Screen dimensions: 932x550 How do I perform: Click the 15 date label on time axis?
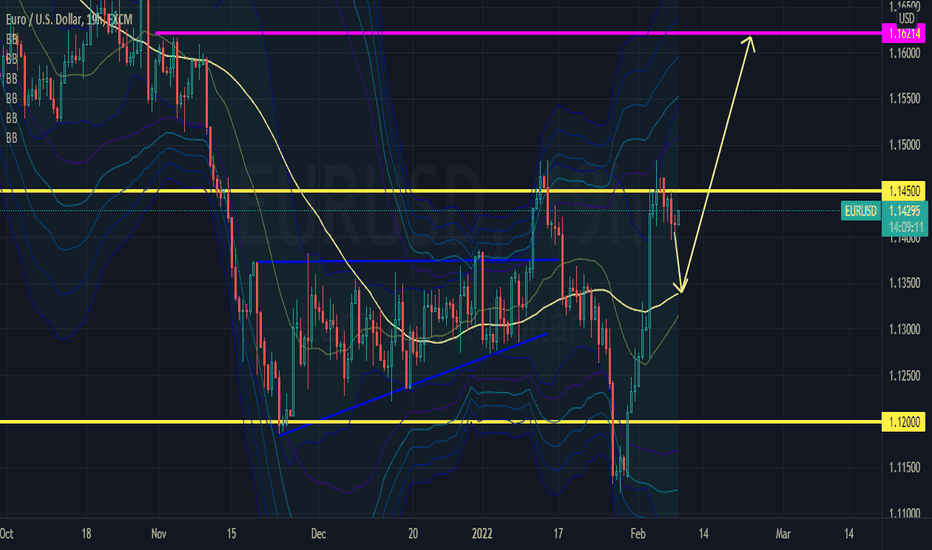tap(231, 533)
